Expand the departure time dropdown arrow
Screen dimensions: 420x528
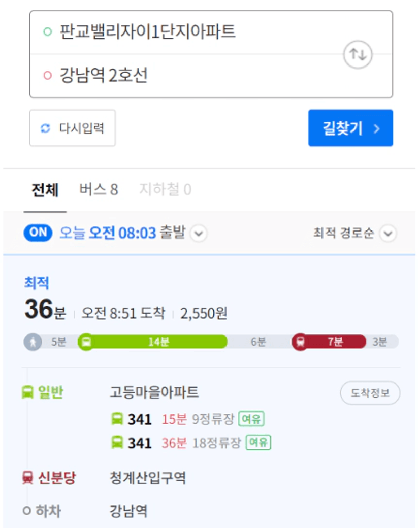pyautogui.click(x=199, y=234)
